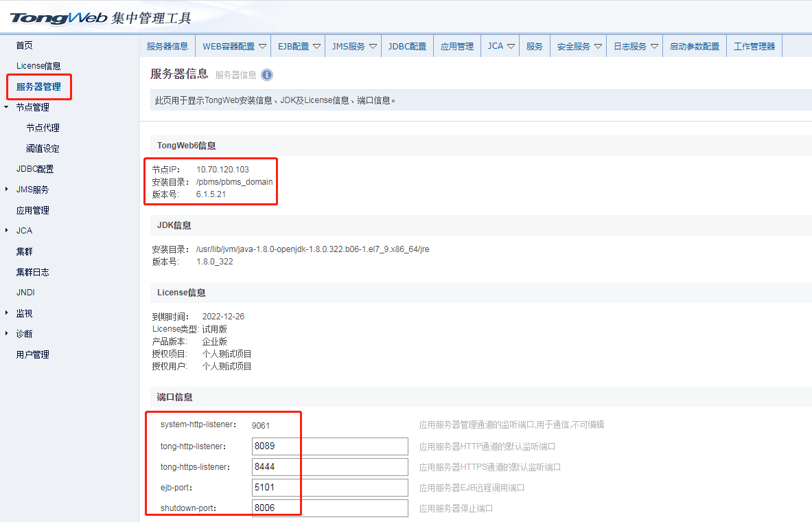Click the info icon beside 服务器信息 title
The image size is (812, 522).
pyautogui.click(x=267, y=75)
